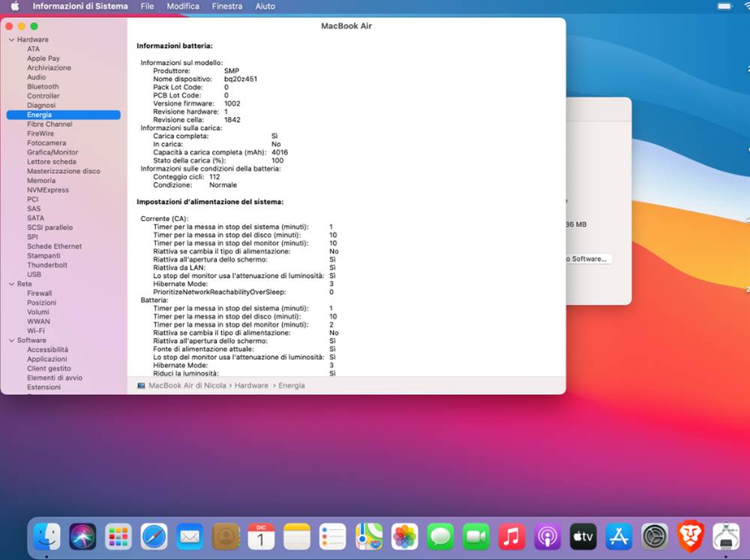
Task: Select Accessibilità under Software
Action: [x=48, y=350]
